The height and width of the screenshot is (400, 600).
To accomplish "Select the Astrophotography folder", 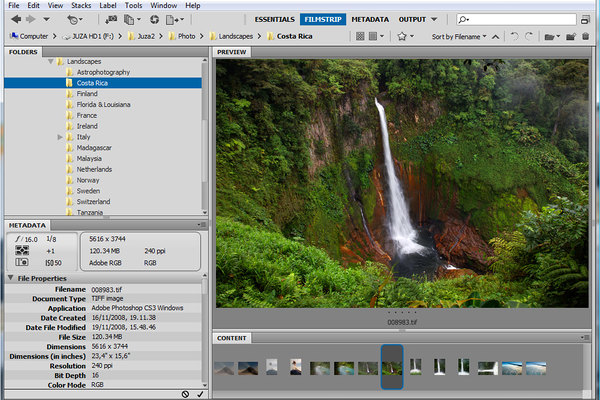I will [x=103, y=72].
